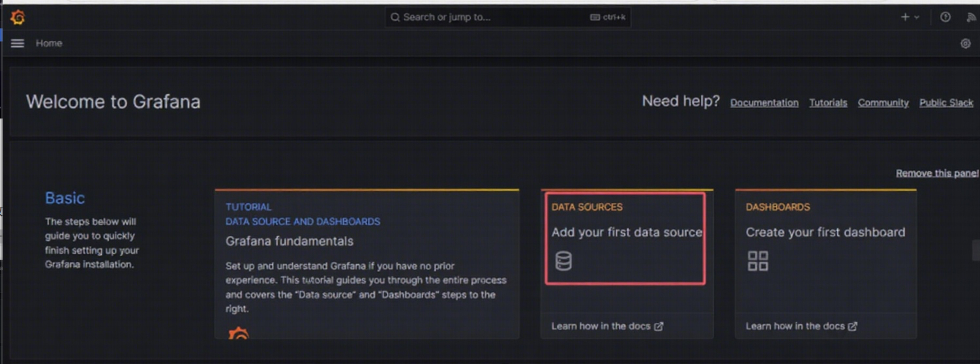The width and height of the screenshot is (980, 364).
Task: Open Learn how in docs under Dashboards
Action: (x=801, y=326)
